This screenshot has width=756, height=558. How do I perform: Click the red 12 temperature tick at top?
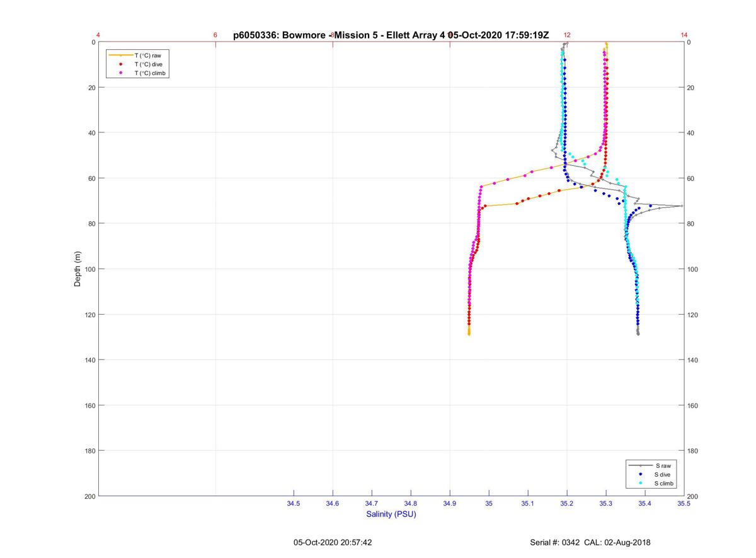(x=567, y=35)
